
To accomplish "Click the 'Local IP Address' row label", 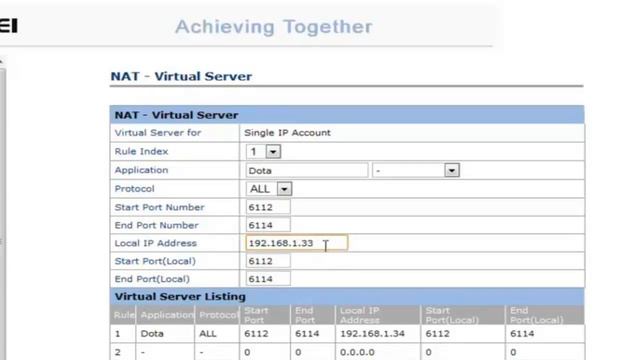I will 156,243.
